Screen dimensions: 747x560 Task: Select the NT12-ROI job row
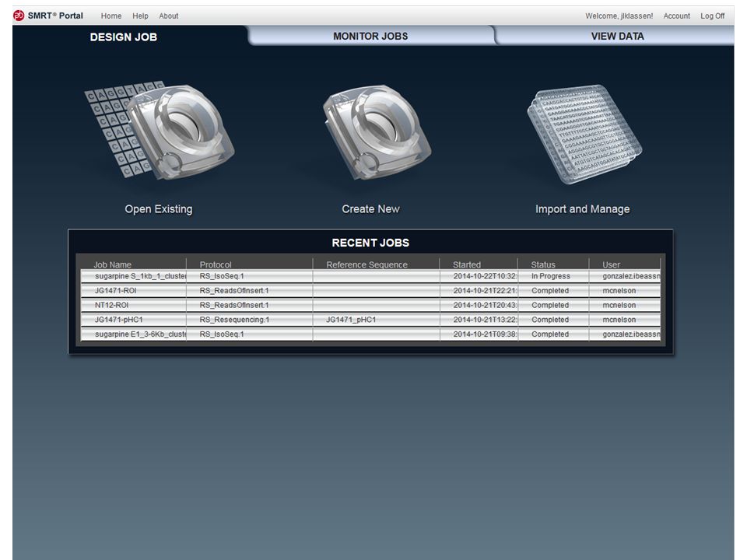(x=370, y=305)
